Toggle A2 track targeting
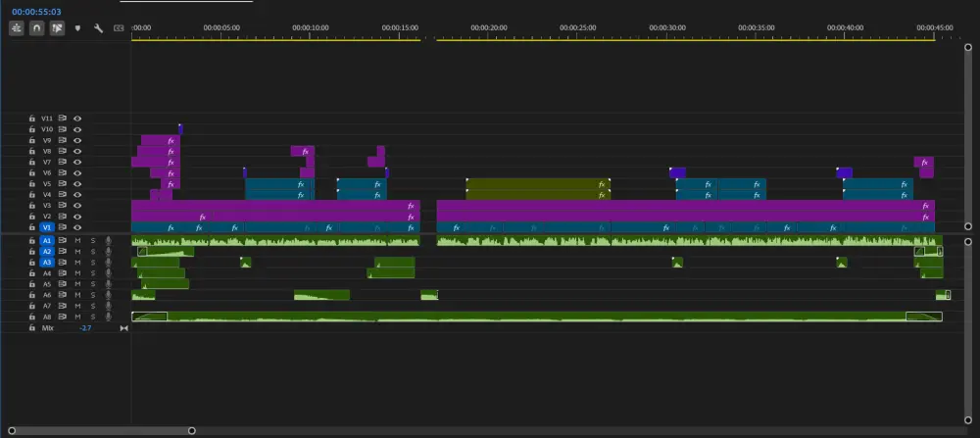Viewport: 980px width, 438px height. point(47,251)
